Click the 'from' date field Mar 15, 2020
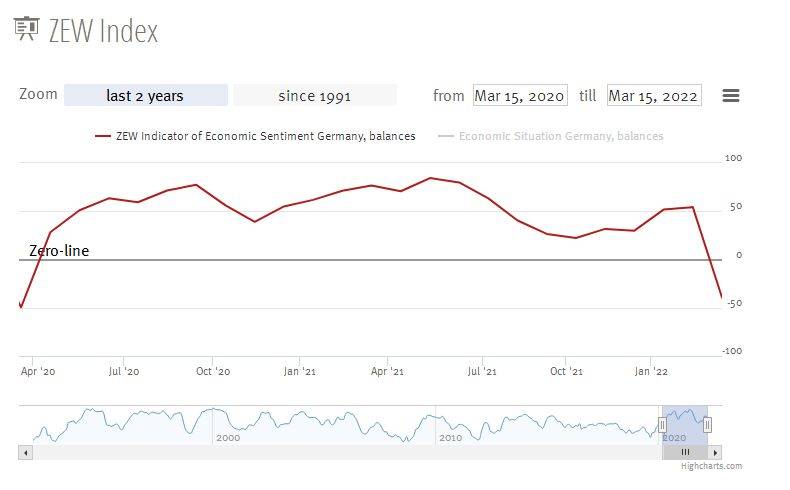The width and height of the screenshot is (790, 490). pos(520,95)
